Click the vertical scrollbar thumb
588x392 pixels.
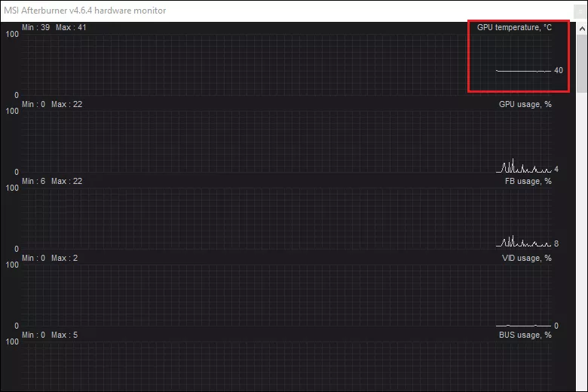[x=582, y=64]
